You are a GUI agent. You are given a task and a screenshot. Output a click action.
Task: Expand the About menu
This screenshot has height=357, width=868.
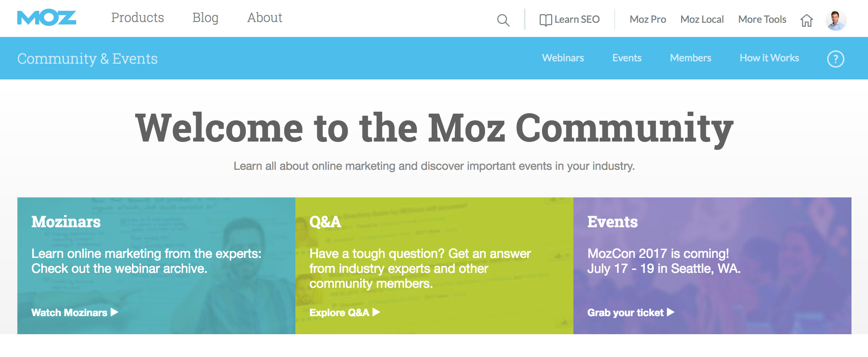pos(265,18)
